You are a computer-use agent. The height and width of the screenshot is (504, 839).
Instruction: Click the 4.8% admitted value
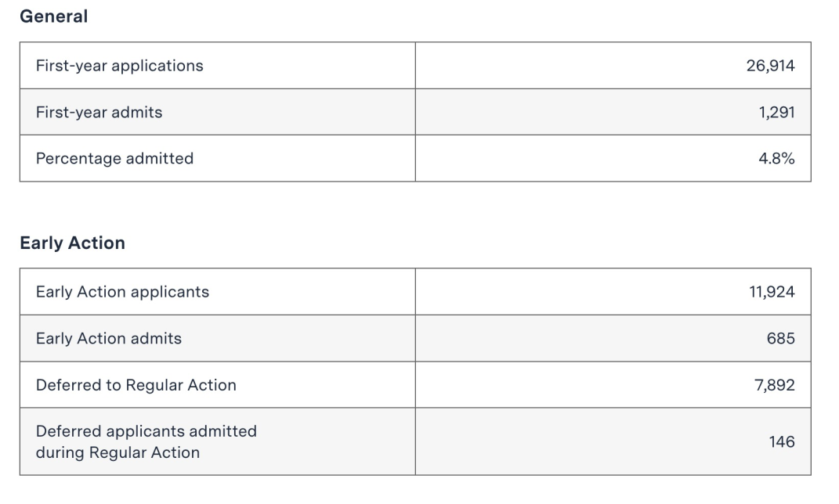tap(776, 159)
